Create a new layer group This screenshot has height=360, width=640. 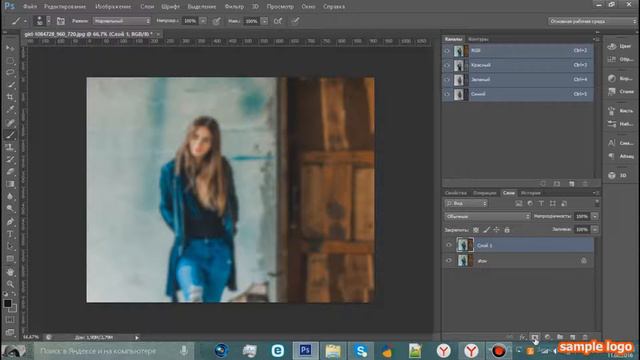560,337
